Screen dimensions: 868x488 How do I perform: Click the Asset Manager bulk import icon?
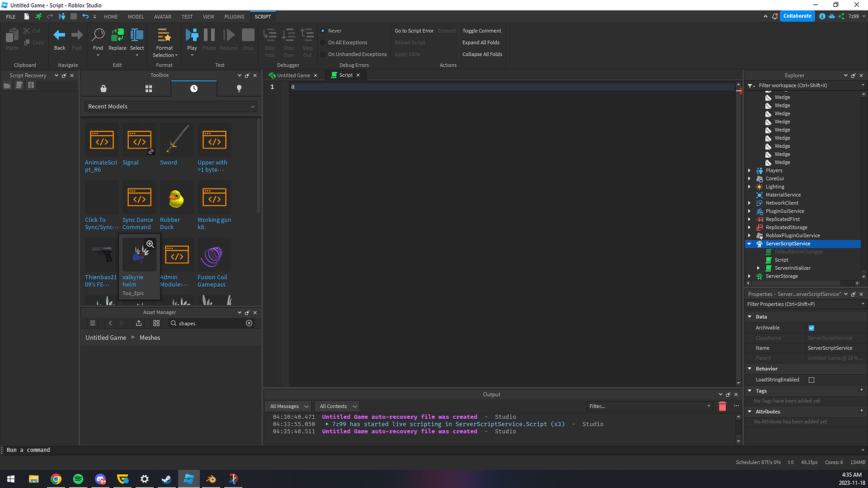[x=138, y=323]
